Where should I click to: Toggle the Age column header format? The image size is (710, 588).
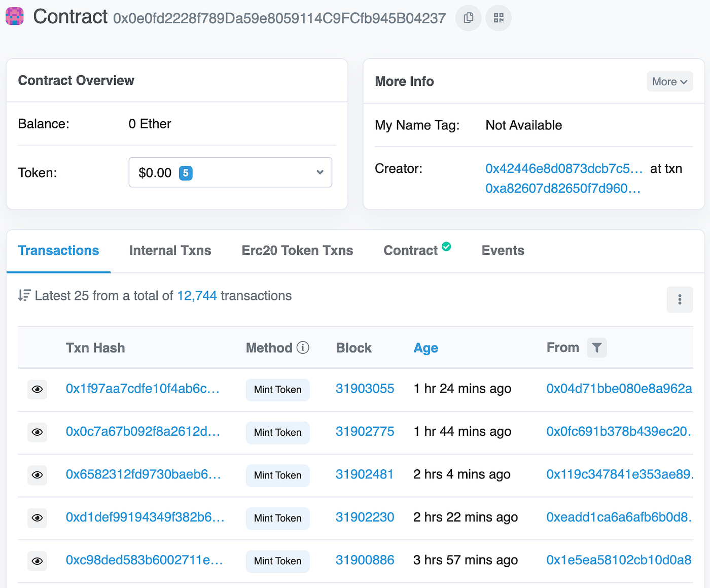[x=425, y=348]
